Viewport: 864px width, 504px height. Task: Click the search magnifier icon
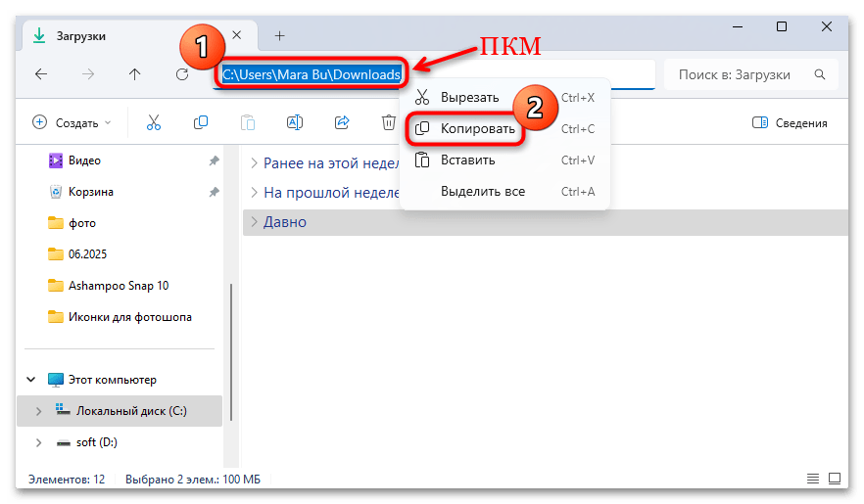tap(820, 74)
